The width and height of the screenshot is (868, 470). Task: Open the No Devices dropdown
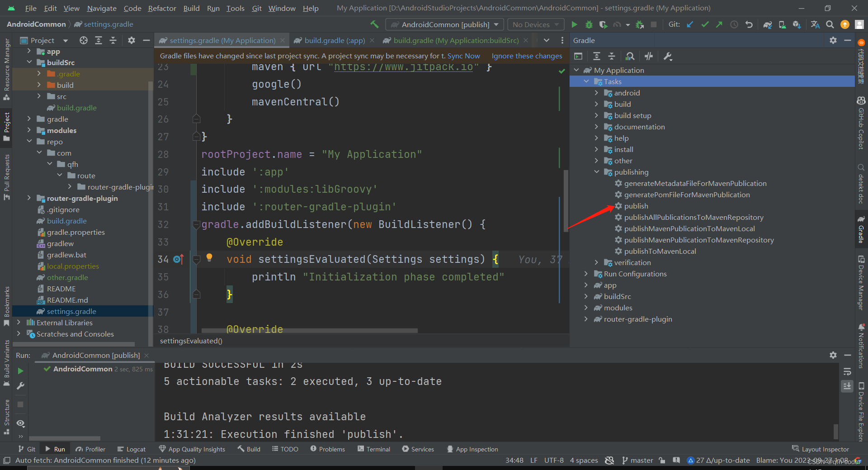(x=536, y=24)
